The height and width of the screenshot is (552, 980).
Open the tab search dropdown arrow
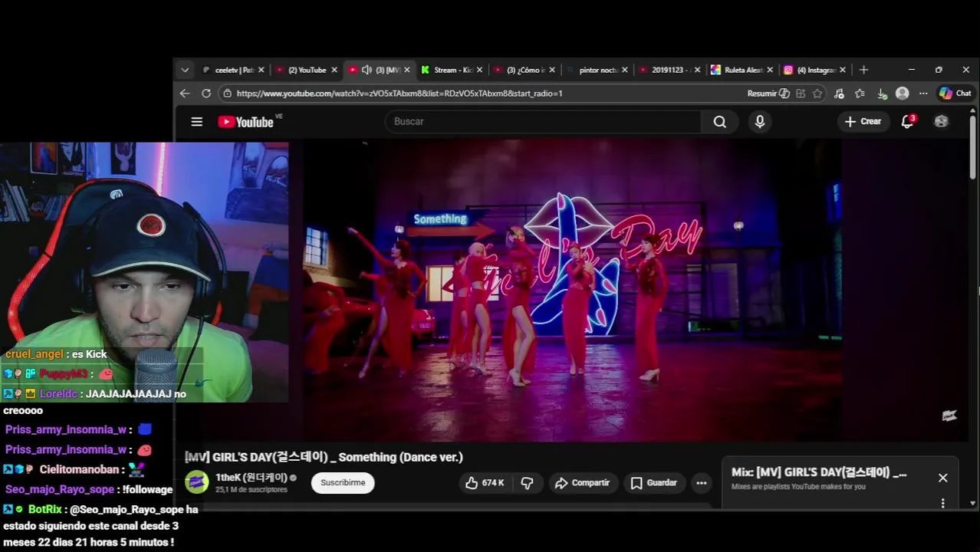(x=184, y=70)
